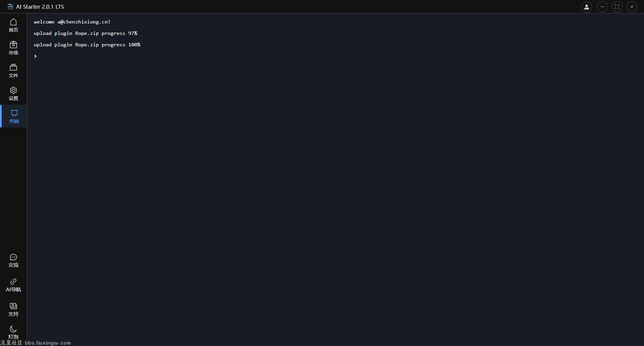Image resolution: width=644 pixels, height=346 pixels.
Task: Go to the 市场 marketplace section
Action: [x=13, y=48]
